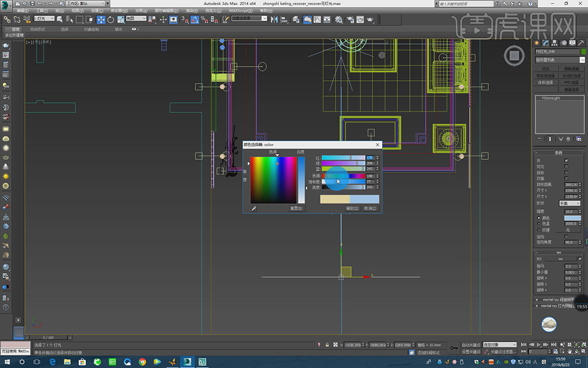This screenshot has height=368, width=588.
Task: Enable the 双面 (double-sided) checkbox
Action: tap(566, 178)
